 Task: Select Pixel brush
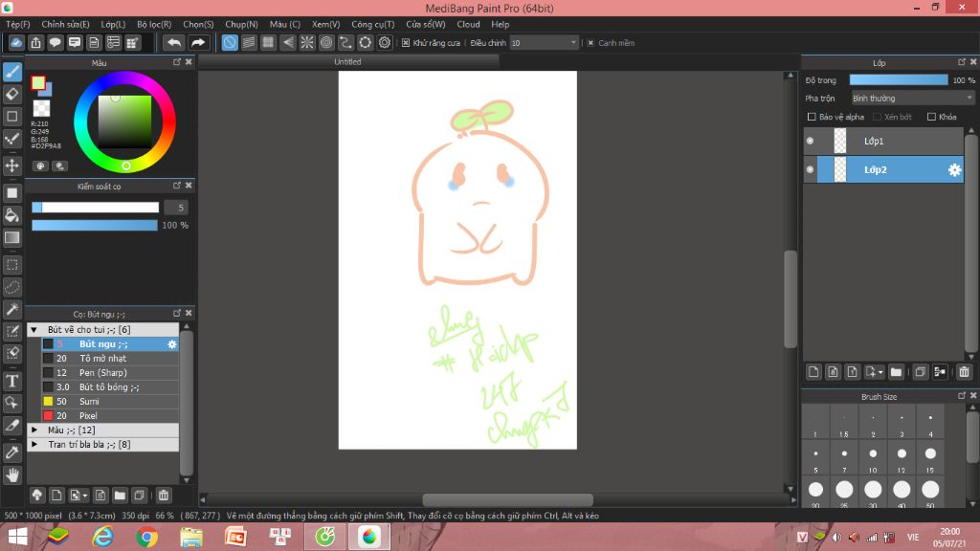[x=110, y=416]
